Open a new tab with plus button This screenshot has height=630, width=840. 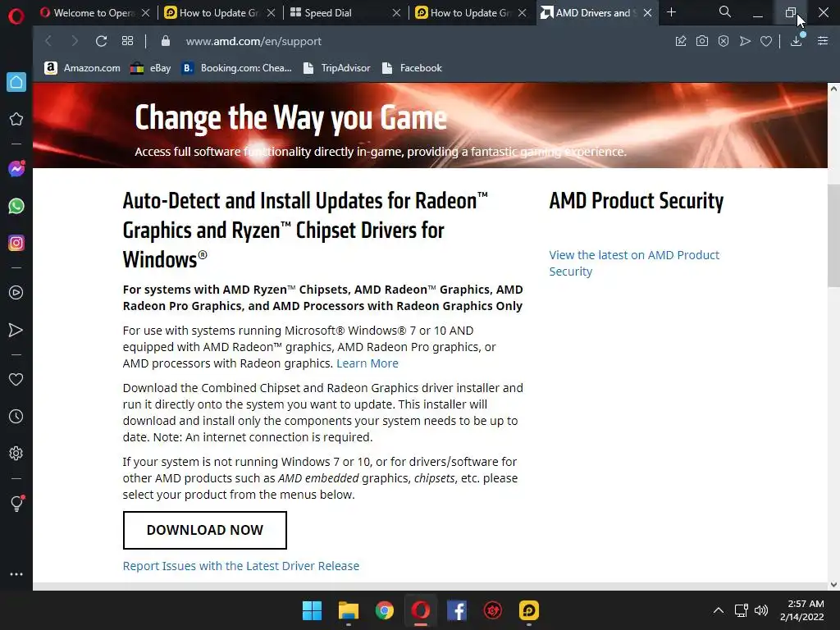[x=671, y=12]
